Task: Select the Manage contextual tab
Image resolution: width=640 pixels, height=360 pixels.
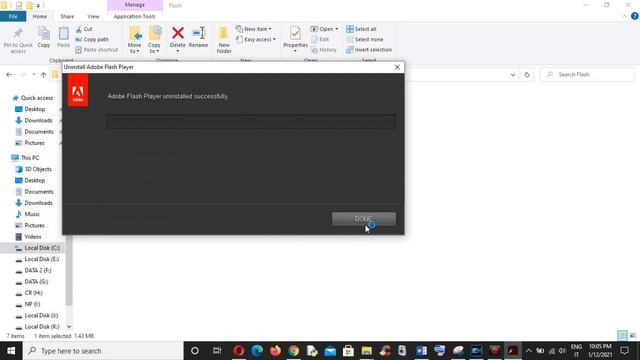Action: coord(135,5)
